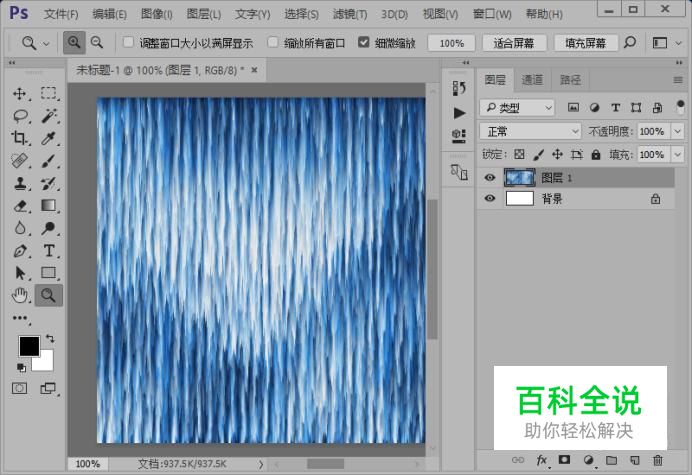Hide the 背景 layer with eye icon
The image size is (692, 475).
[489, 198]
